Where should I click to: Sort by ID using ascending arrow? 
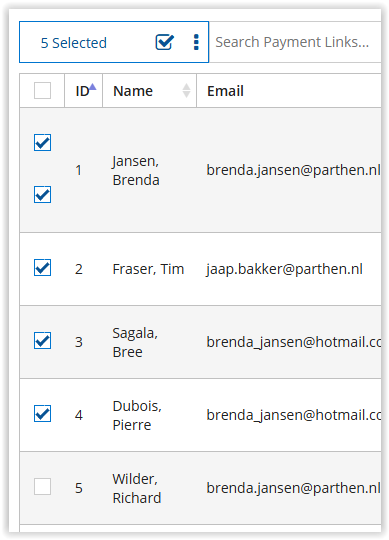93,87
